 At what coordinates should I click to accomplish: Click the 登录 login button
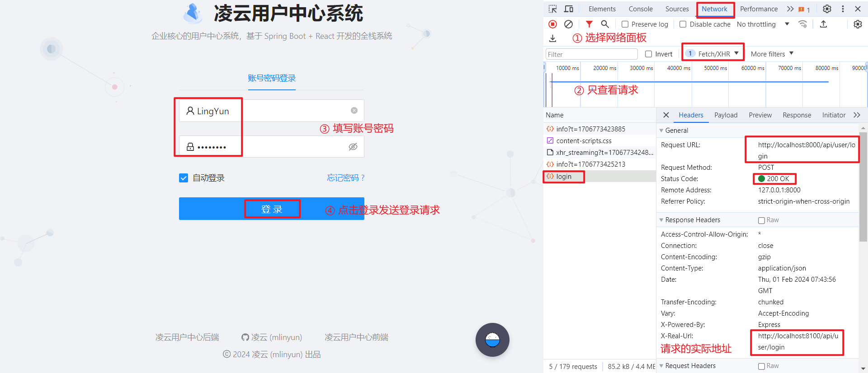[272, 209]
